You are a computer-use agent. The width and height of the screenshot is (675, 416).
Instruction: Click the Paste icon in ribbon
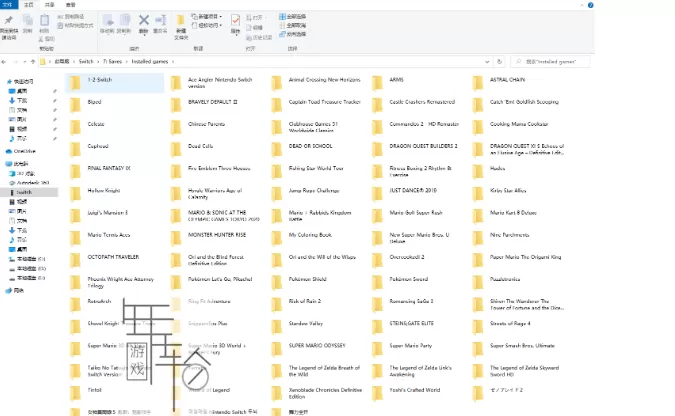[45, 21]
